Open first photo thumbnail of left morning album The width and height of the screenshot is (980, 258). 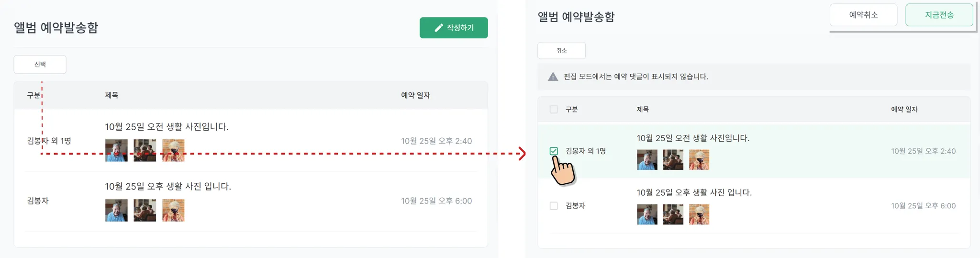click(116, 150)
